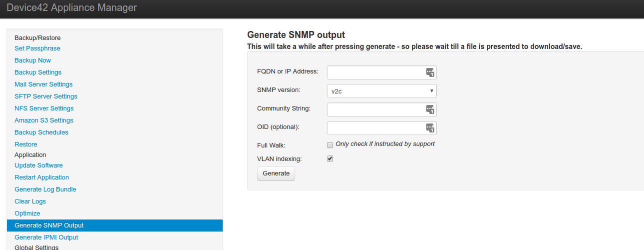Choose Restart Application in sidebar
Screen dimensions: 644x250
pos(42,177)
